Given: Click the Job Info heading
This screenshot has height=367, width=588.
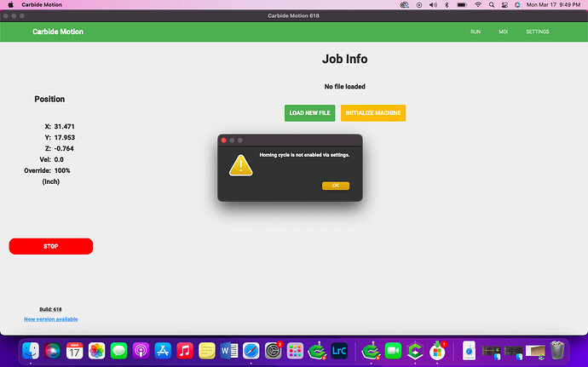Looking at the screenshot, I should tap(344, 59).
